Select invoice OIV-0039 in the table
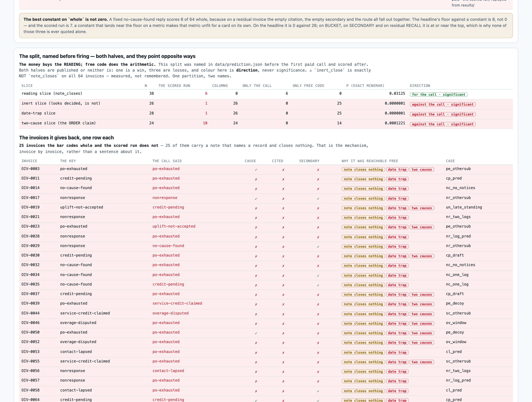 point(31,303)
